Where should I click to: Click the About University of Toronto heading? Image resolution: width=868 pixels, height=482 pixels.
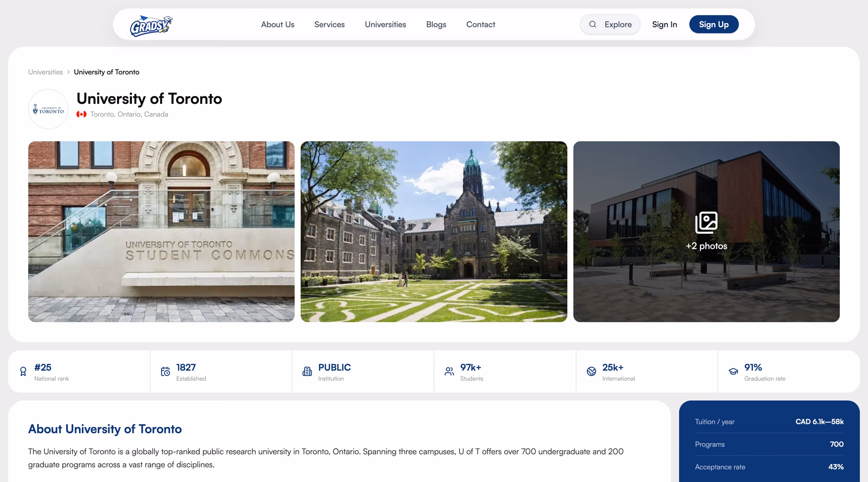point(105,429)
